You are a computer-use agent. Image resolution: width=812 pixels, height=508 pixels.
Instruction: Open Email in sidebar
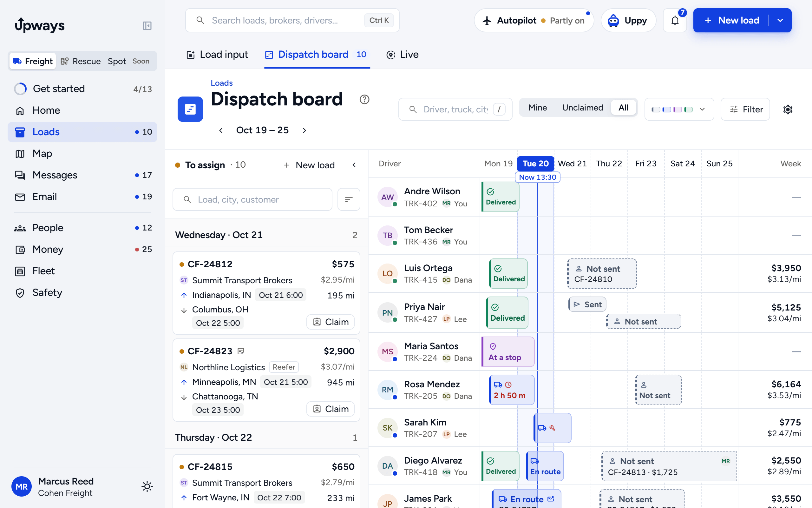82,197
